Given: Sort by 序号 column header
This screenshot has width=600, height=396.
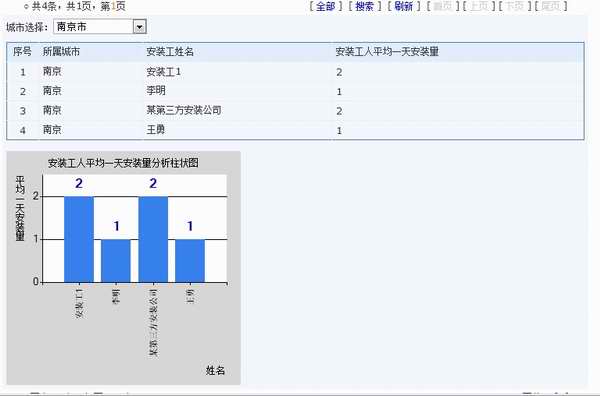Looking at the screenshot, I should pyautogui.click(x=22, y=52).
